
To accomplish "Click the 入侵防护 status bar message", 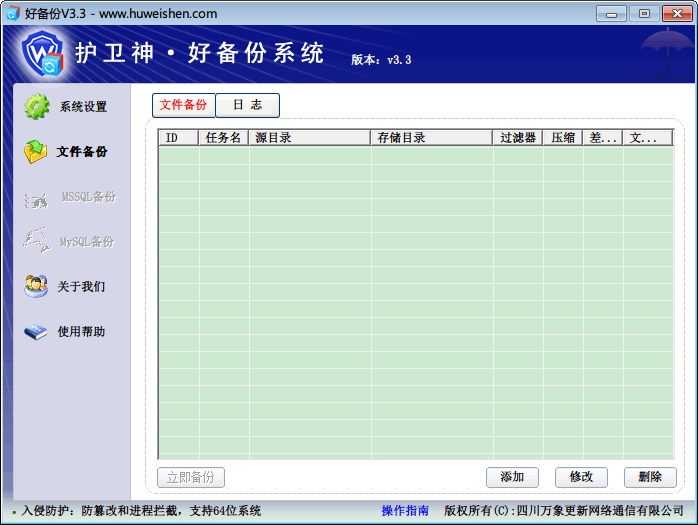I will (141, 511).
